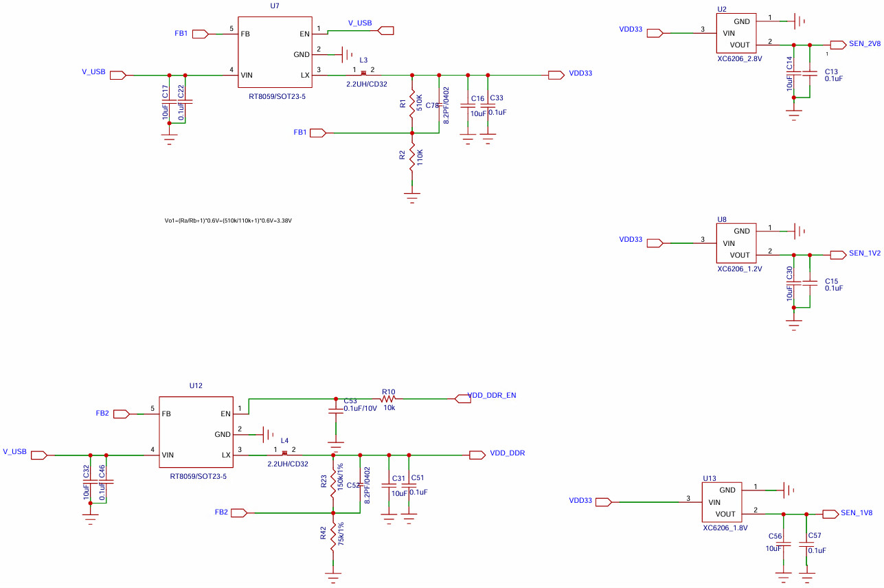Select the VDD33 port feeding U2 VIN
Viewport: 884px width, 588px height.
click(655, 32)
